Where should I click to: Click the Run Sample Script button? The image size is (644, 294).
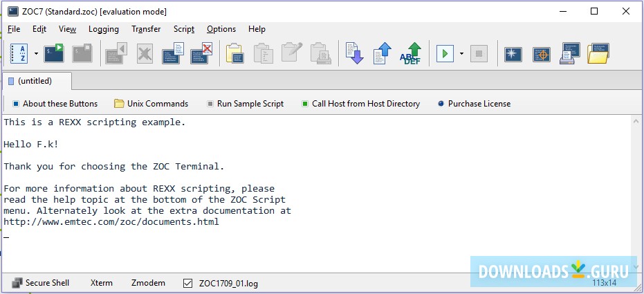click(245, 104)
